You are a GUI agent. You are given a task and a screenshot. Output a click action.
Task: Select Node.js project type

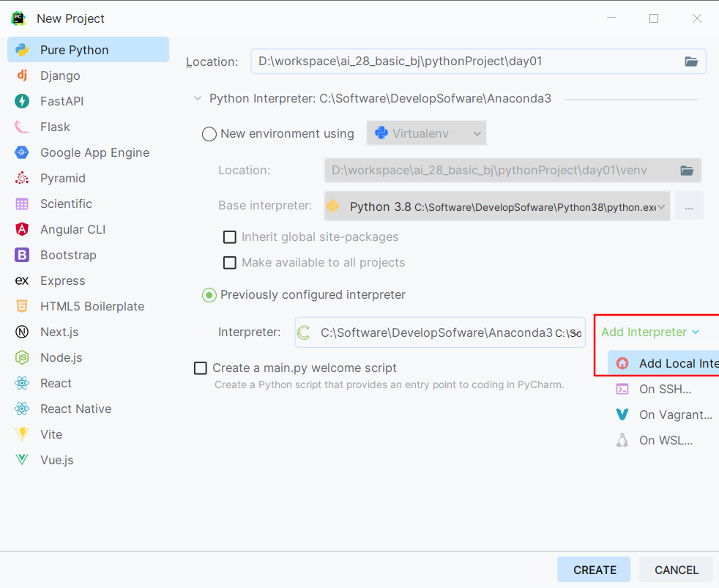coord(88,357)
